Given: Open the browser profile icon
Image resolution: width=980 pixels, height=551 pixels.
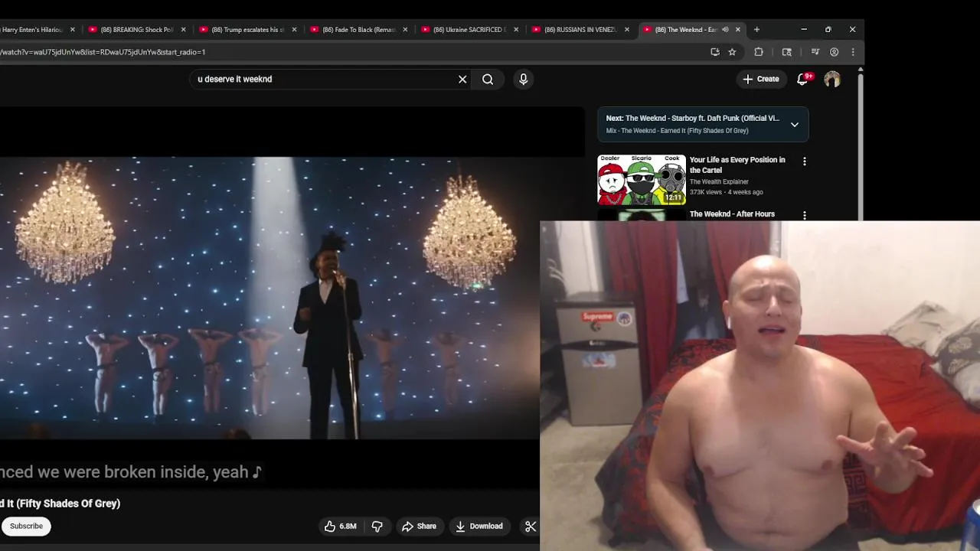Looking at the screenshot, I should click(x=834, y=52).
